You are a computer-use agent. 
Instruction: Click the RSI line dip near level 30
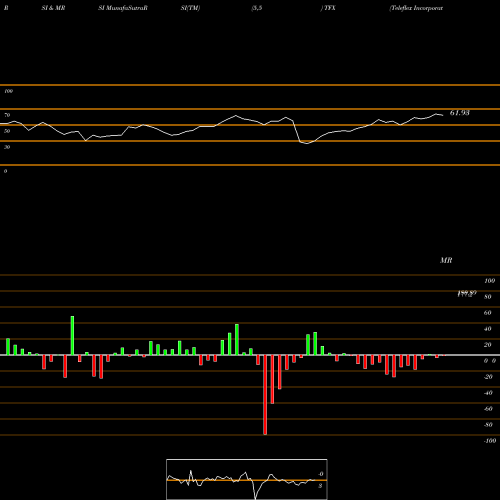click(307, 143)
